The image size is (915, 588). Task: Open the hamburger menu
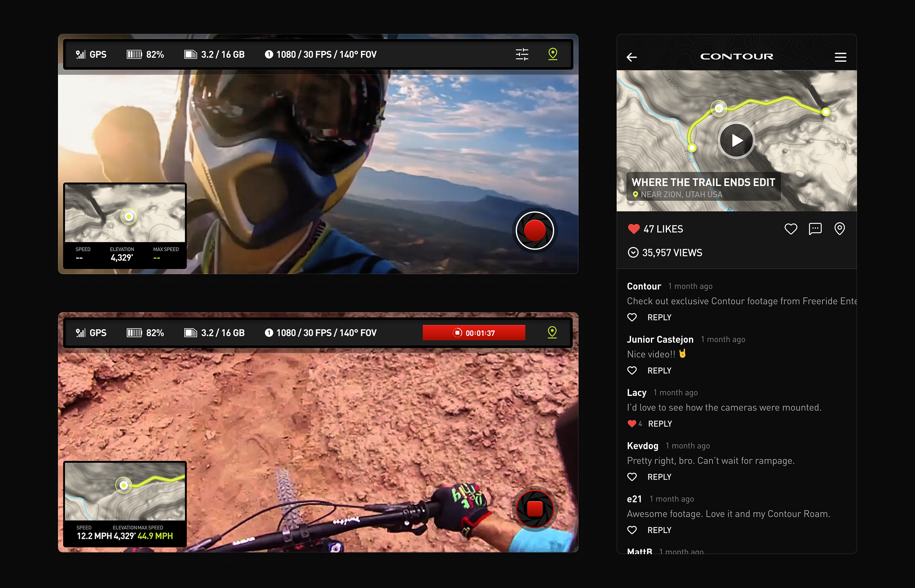(x=841, y=57)
